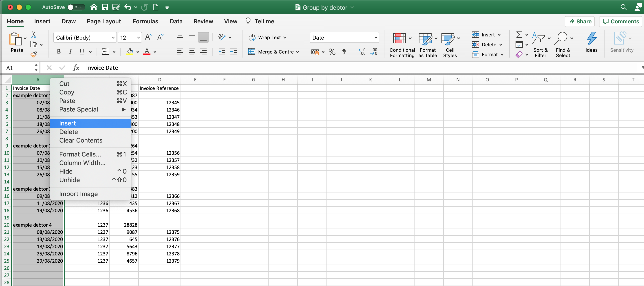Click the Format Painter brush icon
Screen dimensions: 644x286
pos(34,54)
